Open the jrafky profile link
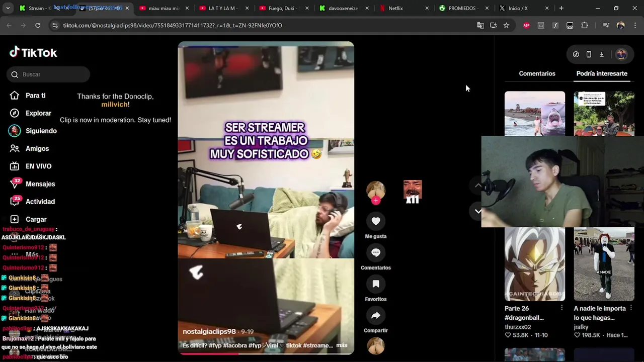The width and height of the screenshot is (644, 362). 581,327
